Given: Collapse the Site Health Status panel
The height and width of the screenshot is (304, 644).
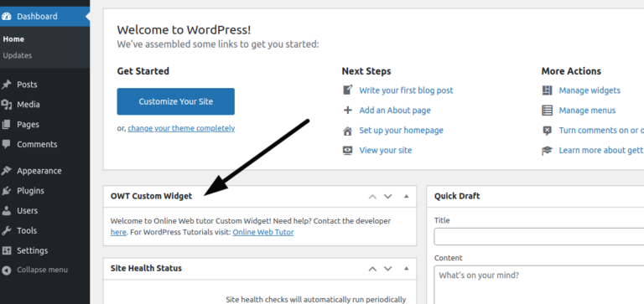Looking at the screenshot, I should pos(406,269).
